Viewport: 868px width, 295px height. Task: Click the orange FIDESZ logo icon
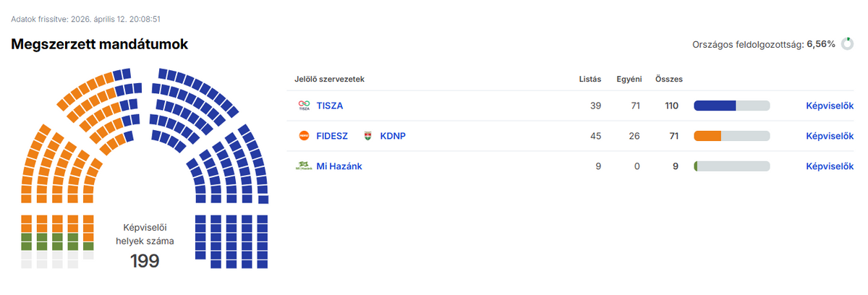[x=304, y=136]
